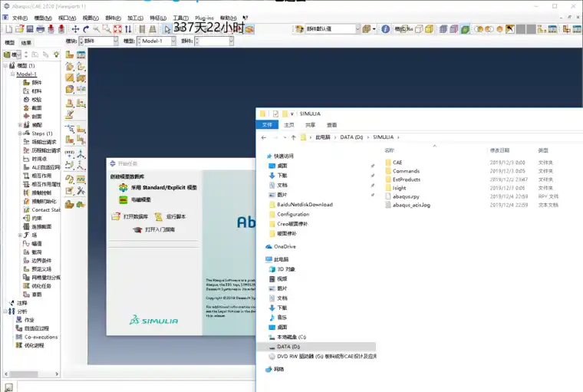Select the Contact Stabilization tree item

(41, 209)
